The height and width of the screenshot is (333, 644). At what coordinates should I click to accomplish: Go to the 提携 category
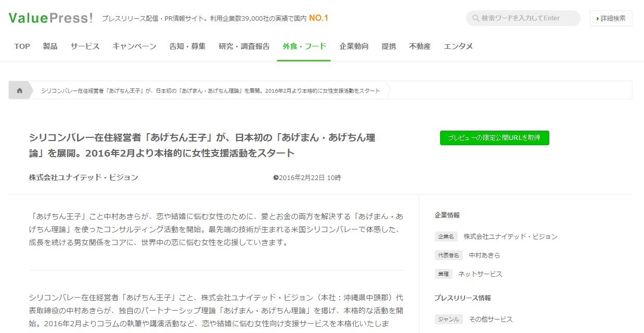pyautogui.click(x=389, y=46)
